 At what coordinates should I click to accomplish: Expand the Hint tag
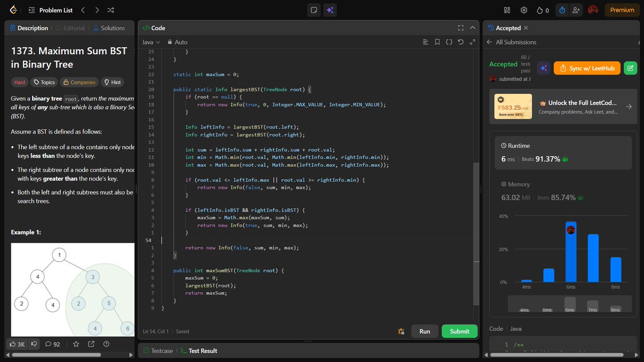click(113, 82)
